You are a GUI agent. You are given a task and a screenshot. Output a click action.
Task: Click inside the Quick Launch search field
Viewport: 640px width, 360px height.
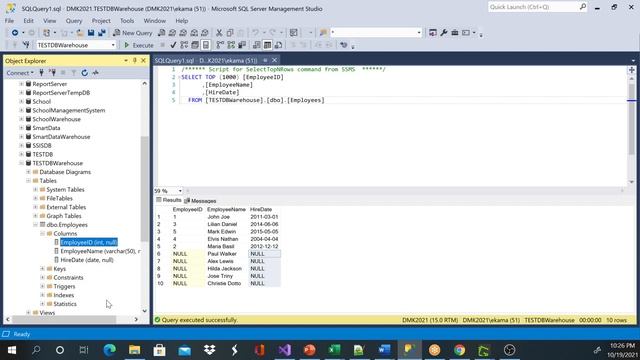533,7
